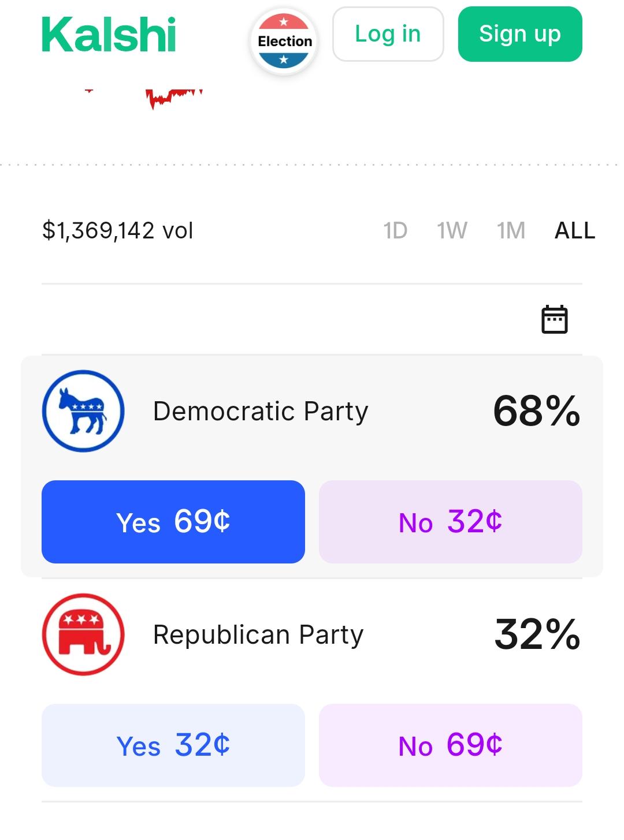The image size is (624, 840).
Task: Select the Democratic Party row label
Action: tap(260, 412)
